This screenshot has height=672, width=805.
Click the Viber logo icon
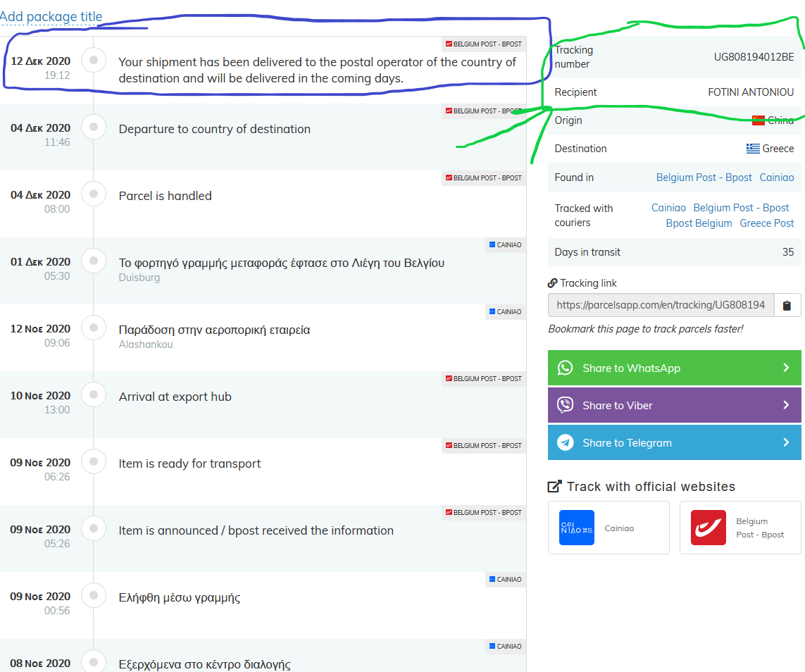[566, 405]
